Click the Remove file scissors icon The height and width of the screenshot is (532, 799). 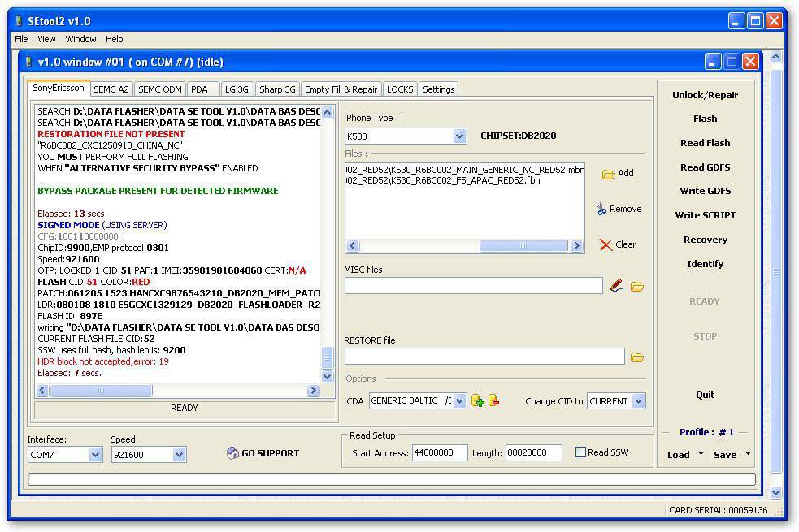click(x=601, y=209)
